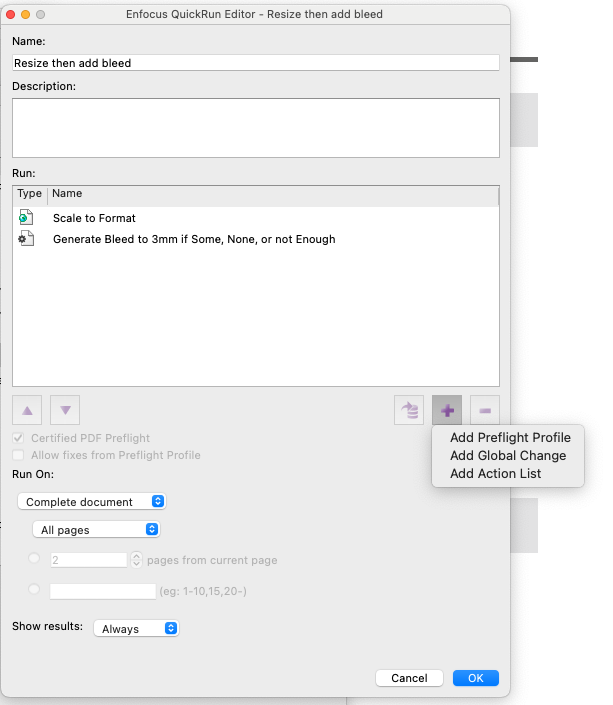613x705 pixels.
Task: Click the plus add item button
Action: 447,410
